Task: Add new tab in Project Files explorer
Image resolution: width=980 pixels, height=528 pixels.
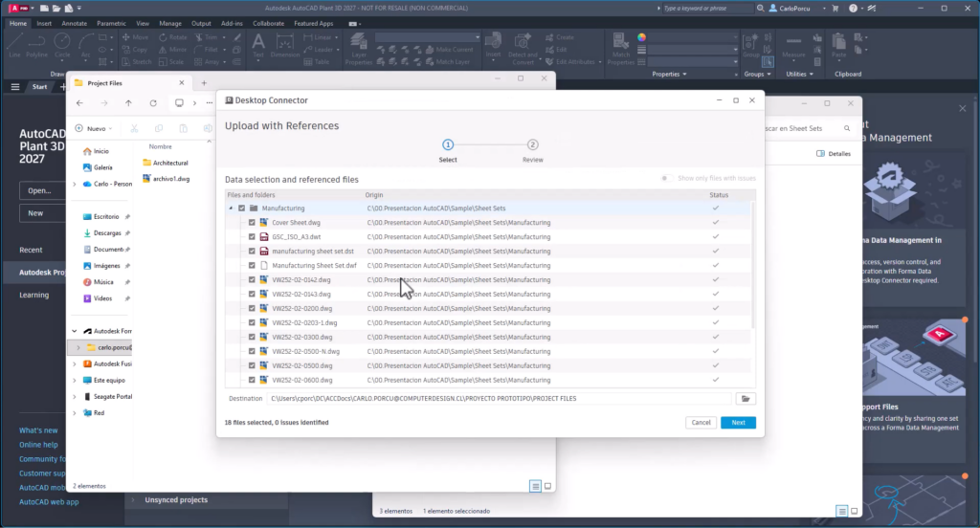Action: pos(204,82)
